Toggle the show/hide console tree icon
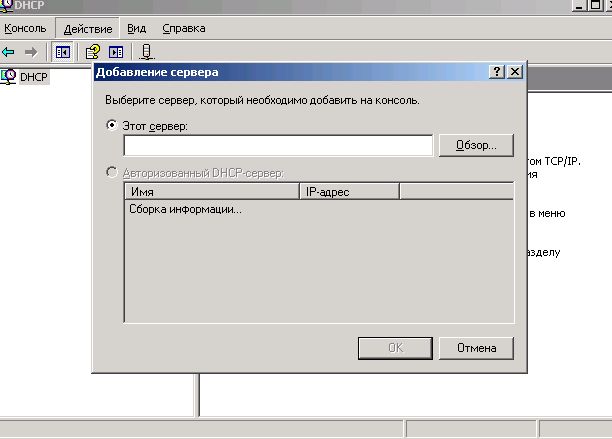 [63, 51]
